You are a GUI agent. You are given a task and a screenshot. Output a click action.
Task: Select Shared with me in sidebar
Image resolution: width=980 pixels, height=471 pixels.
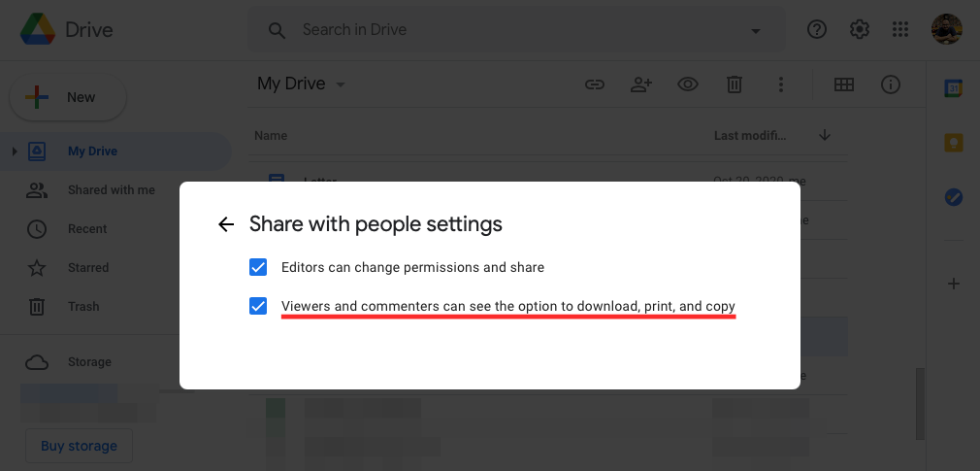(111, 190)
